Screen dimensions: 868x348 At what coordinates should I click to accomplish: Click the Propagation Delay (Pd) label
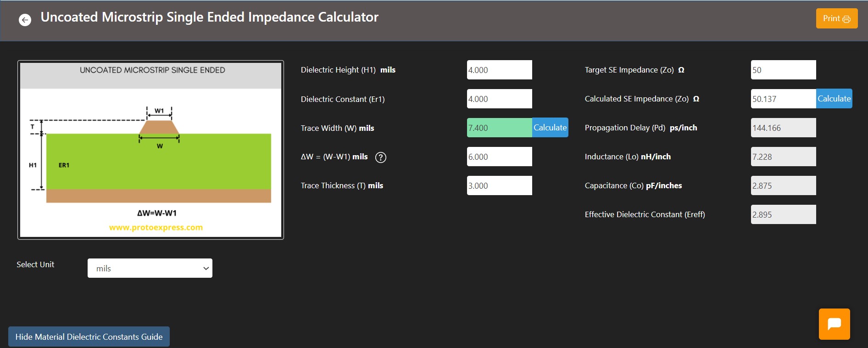pos(641,128)
